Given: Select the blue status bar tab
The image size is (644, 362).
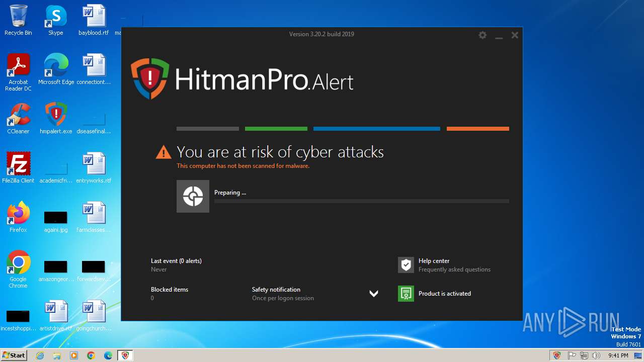Looking at the screenshot, I should point(377,129).
